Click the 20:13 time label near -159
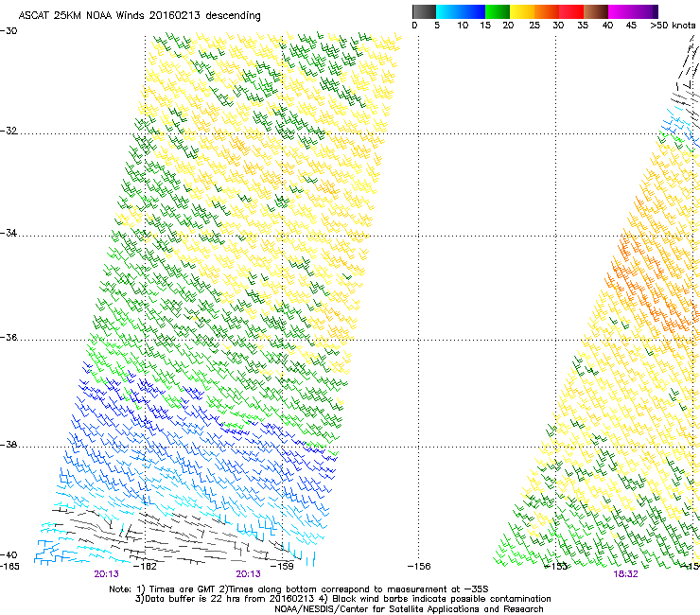This screenshot has width=700, height=615. pyautogui.click(x=248, y=574)
